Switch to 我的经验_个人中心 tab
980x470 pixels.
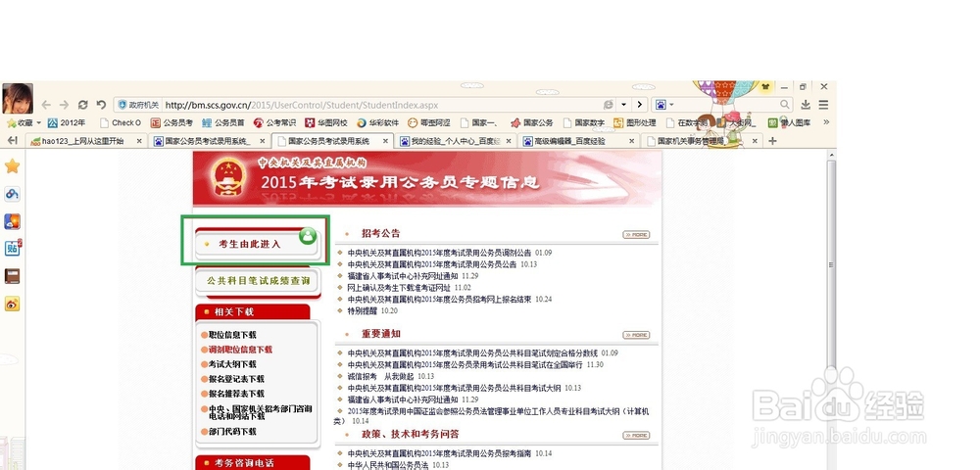(x=456, y=141)
